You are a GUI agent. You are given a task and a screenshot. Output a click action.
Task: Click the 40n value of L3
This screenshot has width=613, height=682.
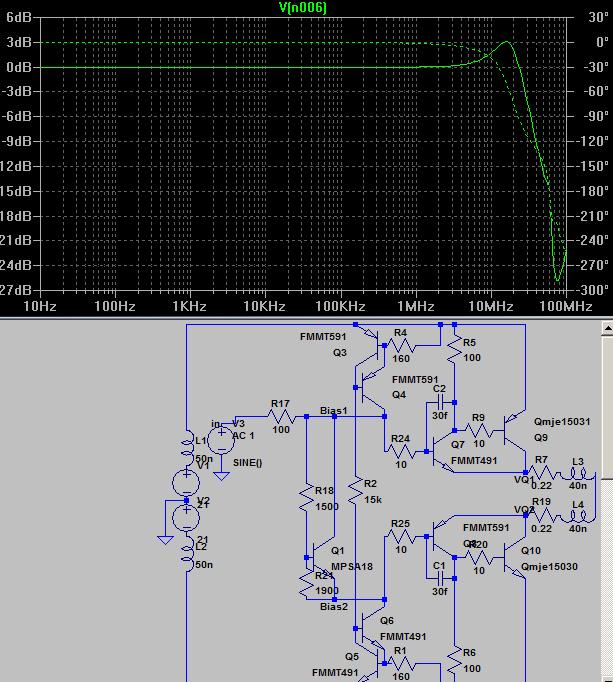pos(578,485)
